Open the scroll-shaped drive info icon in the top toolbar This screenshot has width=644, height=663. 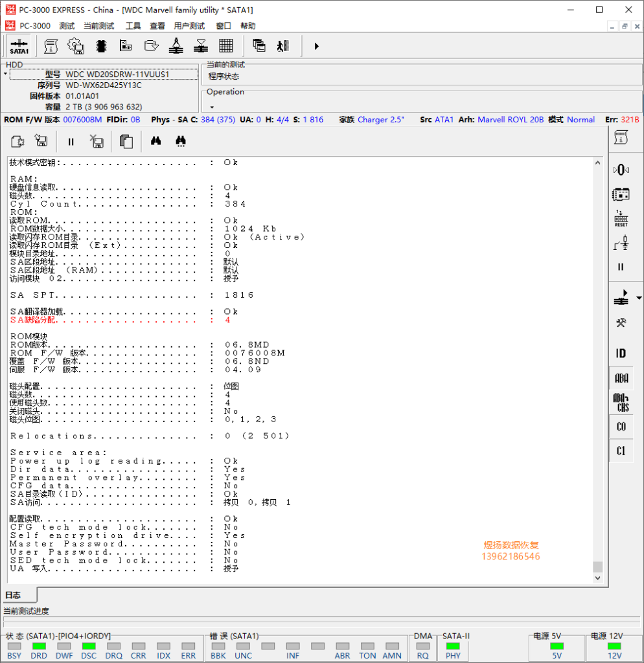point(51,46)
